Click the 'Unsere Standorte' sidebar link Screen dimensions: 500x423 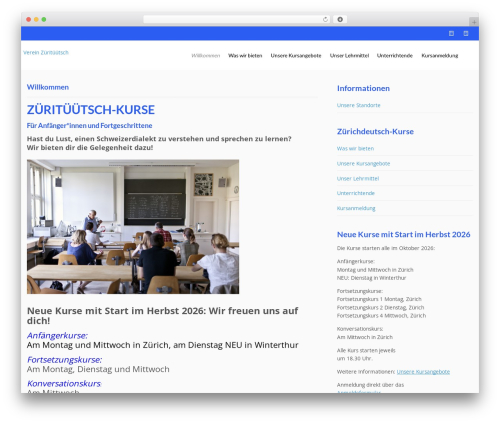[359, 105]
